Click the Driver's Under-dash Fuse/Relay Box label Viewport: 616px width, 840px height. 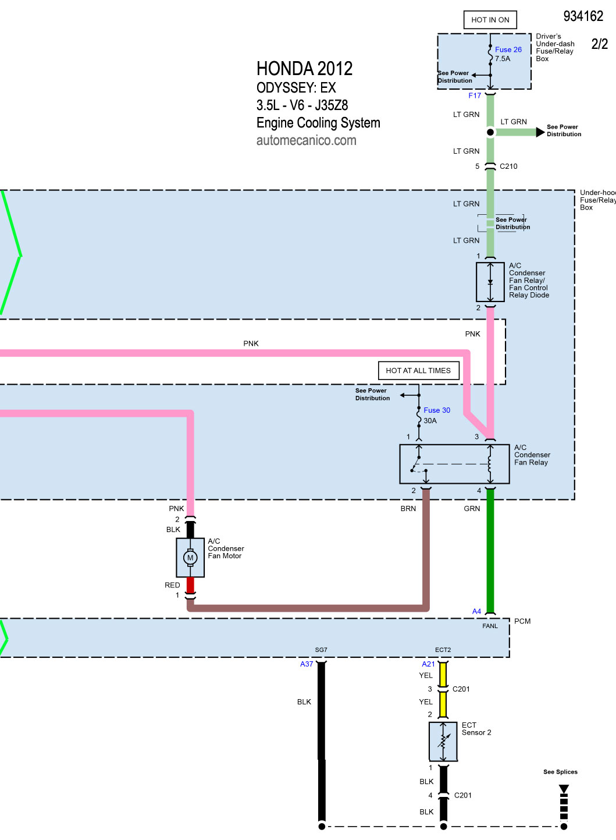pyautogui.click(x=555, y=48)
